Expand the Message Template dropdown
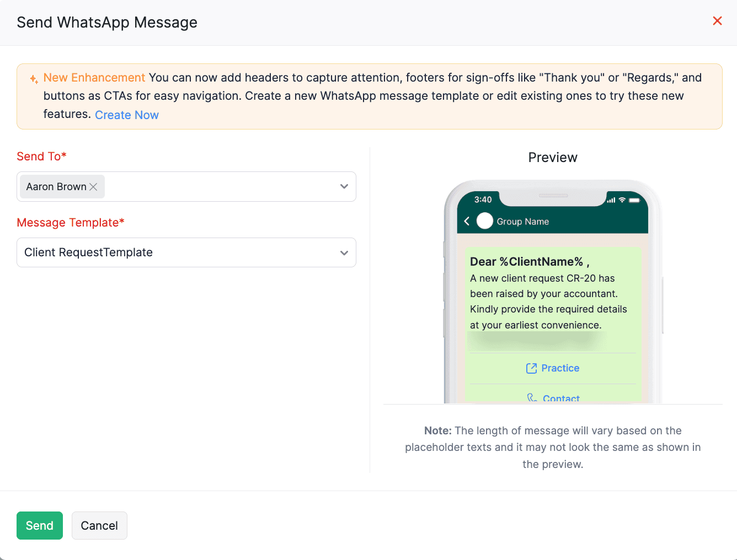 point(344,252)
